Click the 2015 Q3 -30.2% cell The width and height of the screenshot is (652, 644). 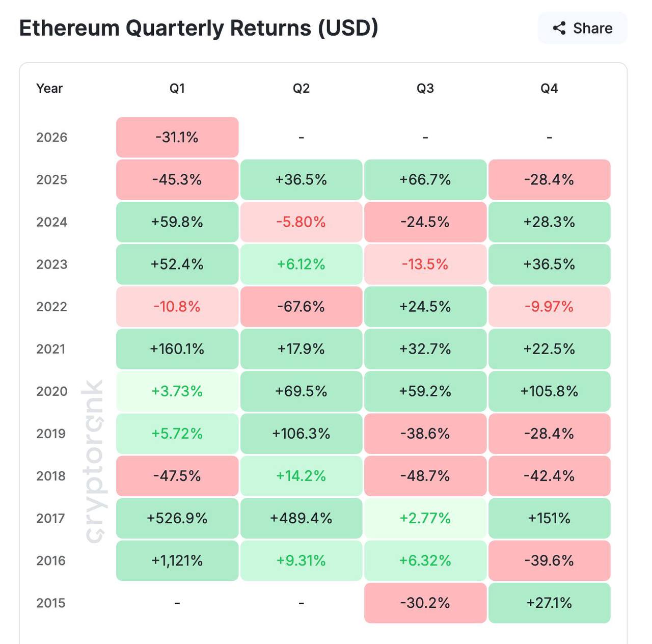425,603
